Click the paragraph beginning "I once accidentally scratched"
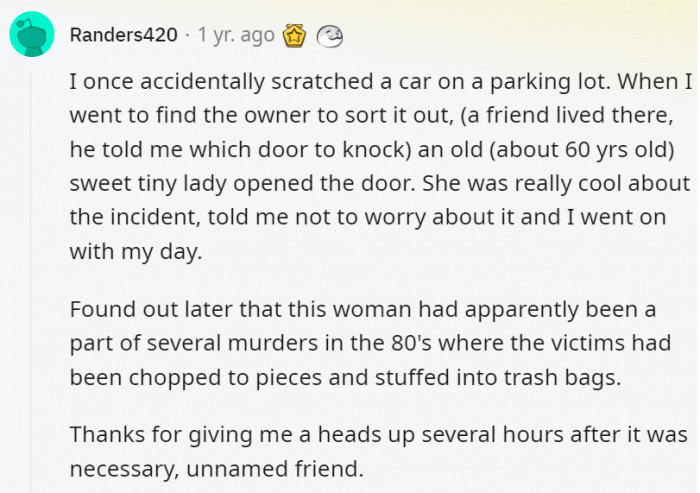This screenshot has width=700, height=493. [380, 166]
